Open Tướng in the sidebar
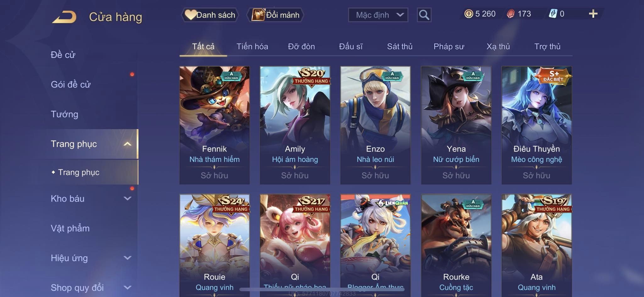This screenshot has height=297, width=644. coord(64,114)
